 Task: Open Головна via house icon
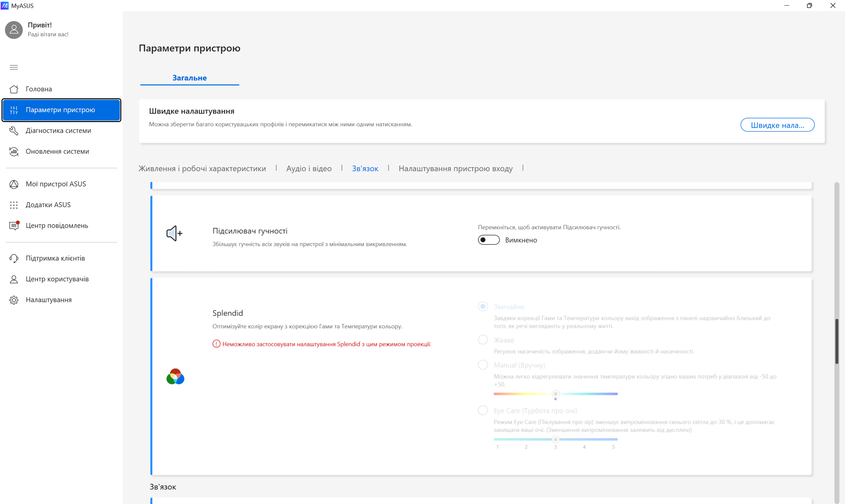pos(14,89)
